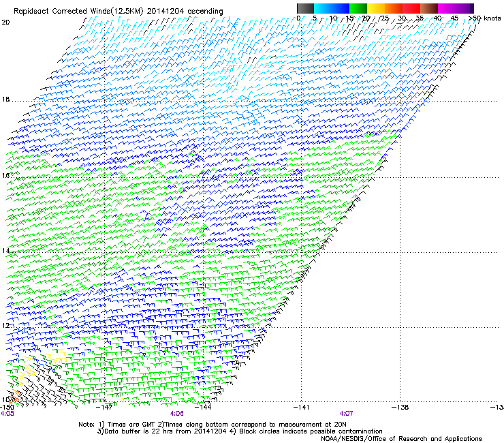
Task: Click the latitude label '12' on left axis
Action: point(5,325)
